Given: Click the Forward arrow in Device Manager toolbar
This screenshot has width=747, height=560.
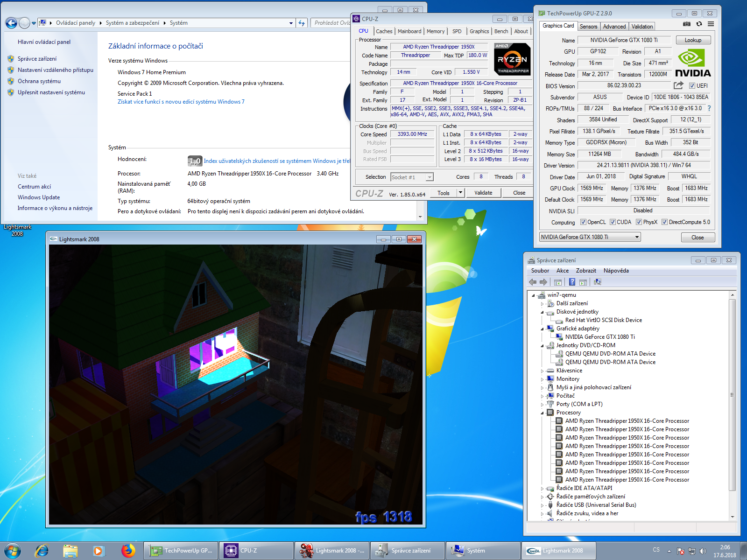Looking at the screenshot, I should pyautogui.click(x=543, y=282).
